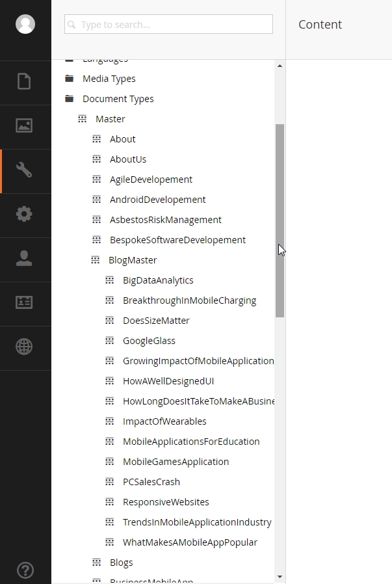Collapse the Document Types folder
This screenshot has width=392, height=584.
click(x=118, y=99)
